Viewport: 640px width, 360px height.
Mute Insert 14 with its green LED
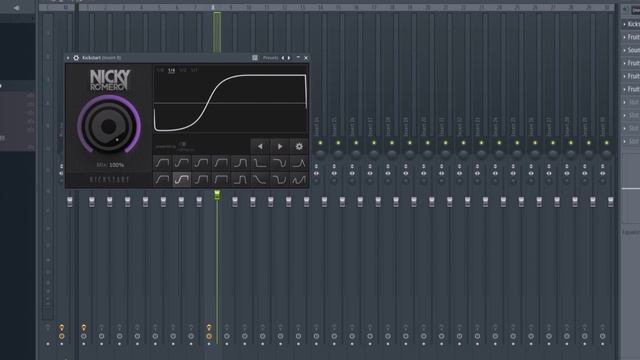point(320,143)
